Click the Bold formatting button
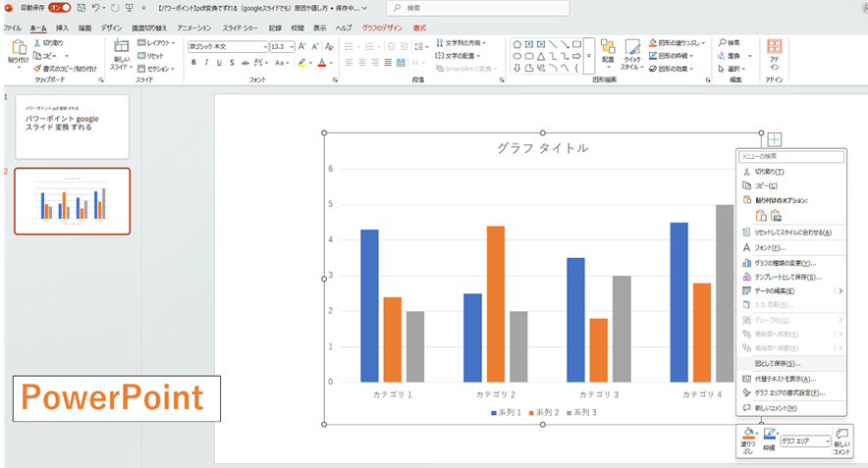Image resolution: width=868 pixels, height=468 pixels. [x=193, y=63]
